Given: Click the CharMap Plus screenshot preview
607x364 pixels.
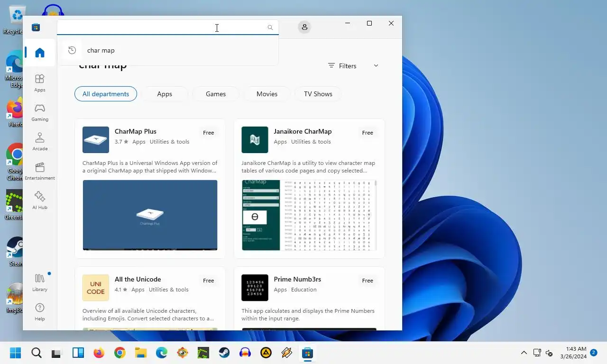Looking at the screenshot, I should [x=150, y=215].
